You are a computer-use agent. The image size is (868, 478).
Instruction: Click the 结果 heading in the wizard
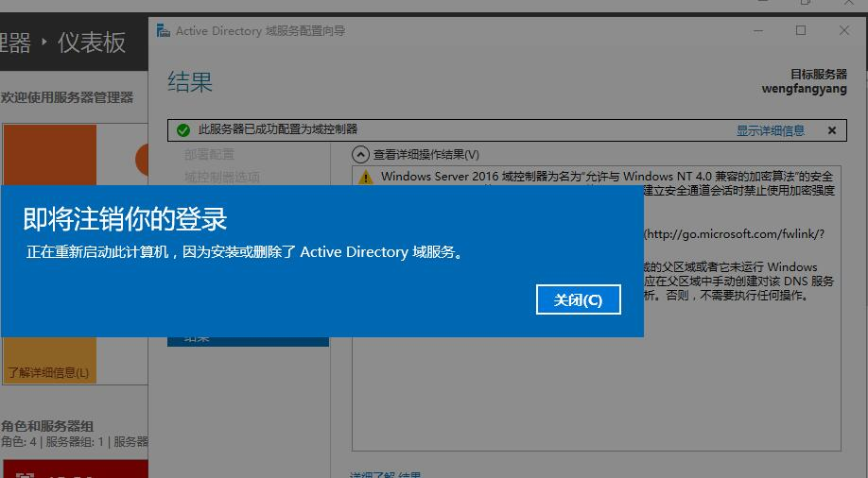(190, 82)
